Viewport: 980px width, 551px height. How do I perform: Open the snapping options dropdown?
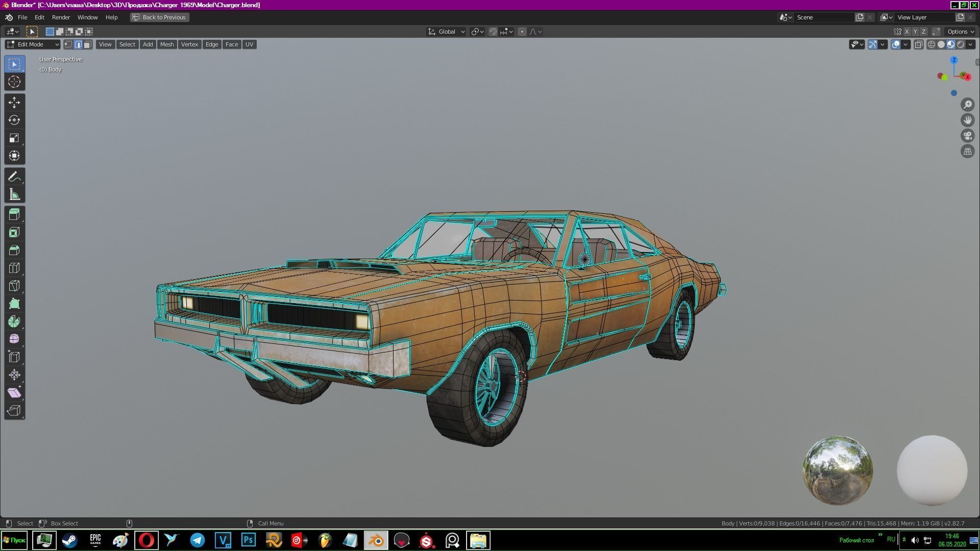[506, 32]
